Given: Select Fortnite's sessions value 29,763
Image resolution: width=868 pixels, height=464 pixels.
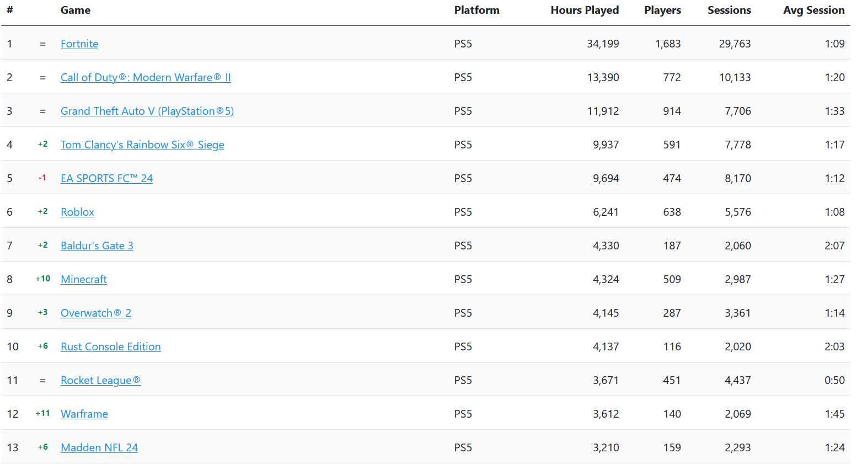Looking at the screenshot, I should (x=735, y=44).
